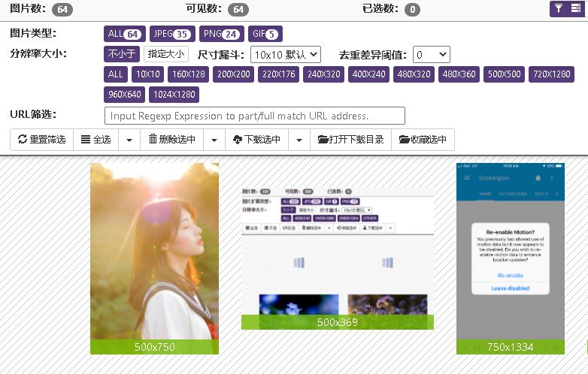
Task: Choose the 500X500 resolution filter
Action: tap(504, 74)
